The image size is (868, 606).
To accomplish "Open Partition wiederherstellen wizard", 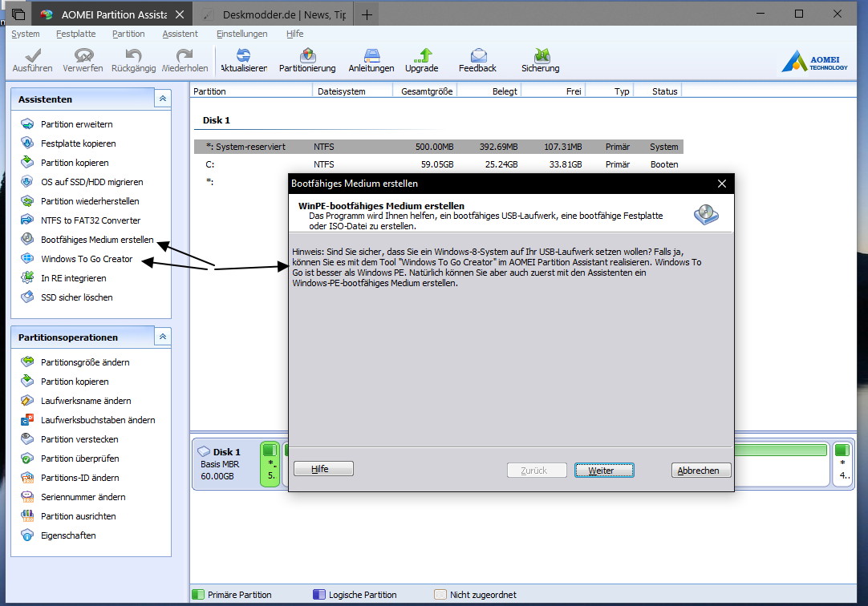I will pyautogui.click(x=90, y=201).
